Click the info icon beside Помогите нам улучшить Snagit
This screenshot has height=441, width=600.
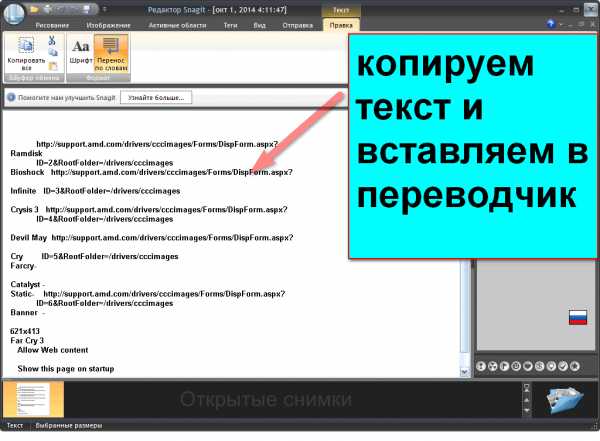click(x=11, y=98)
